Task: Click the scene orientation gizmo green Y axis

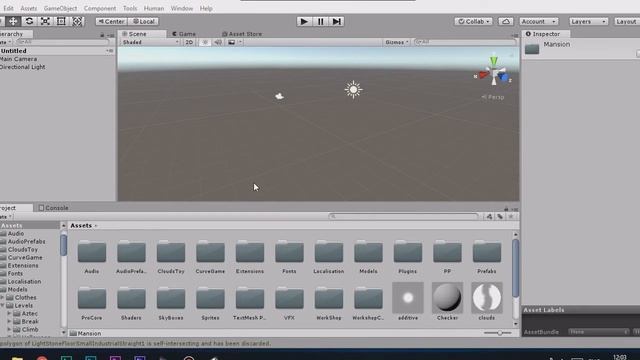Action: click(x=494, y=61)
